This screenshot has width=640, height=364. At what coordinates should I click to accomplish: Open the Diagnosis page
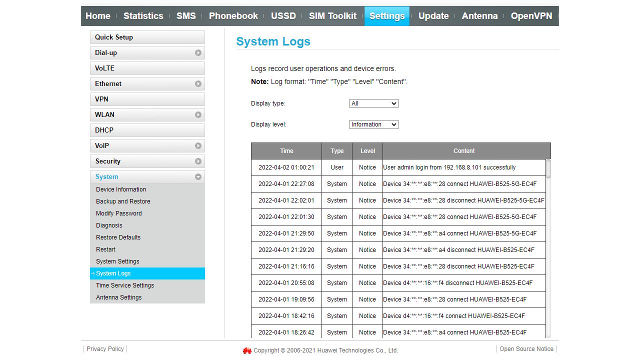[109, 225]
